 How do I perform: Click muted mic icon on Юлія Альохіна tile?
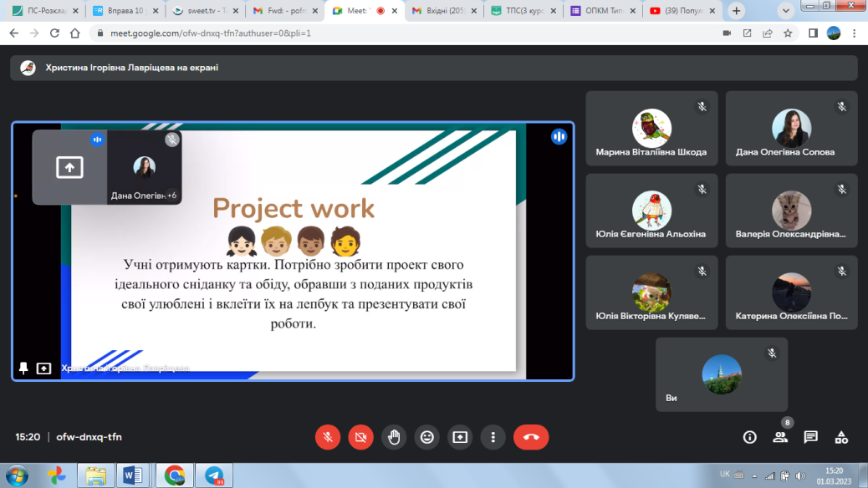[702, 189]
